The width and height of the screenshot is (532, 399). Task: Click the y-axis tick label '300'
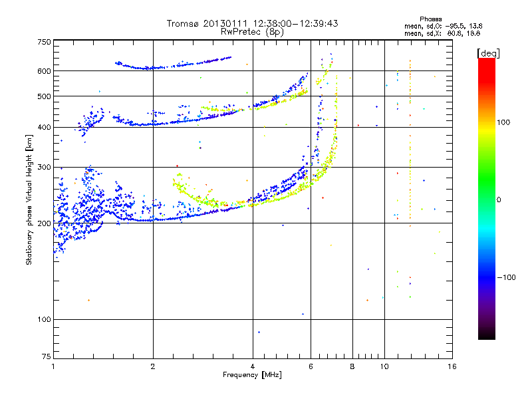(44, 168)
